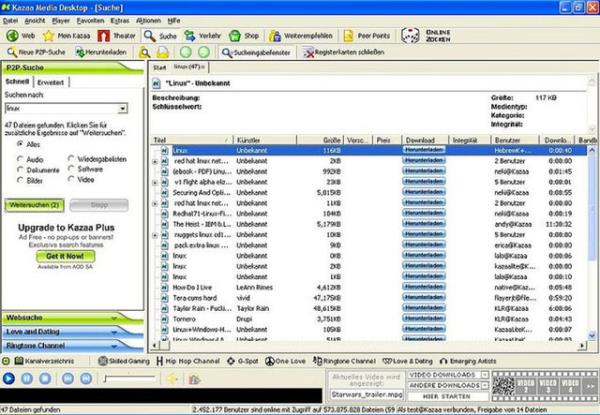The height and width of the screenshot is (415, 600).
Task: Open the Hip Hop Channel
Action: [188, 361]
